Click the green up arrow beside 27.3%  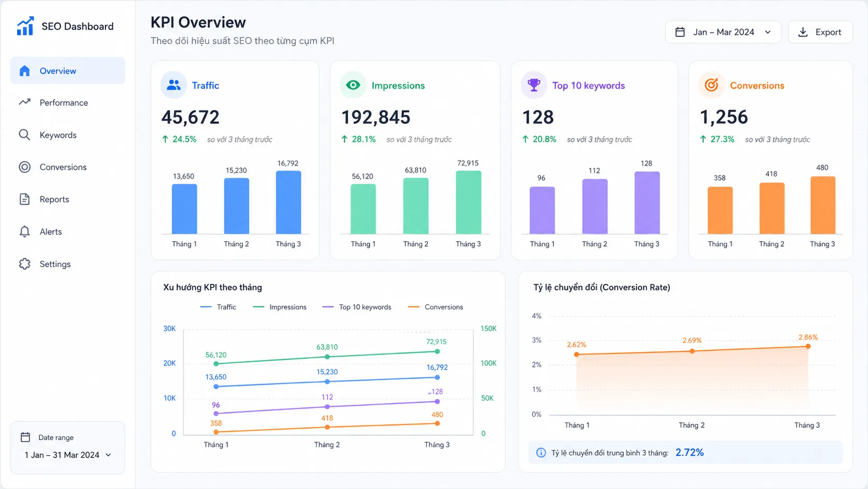[x=703, y=139]
